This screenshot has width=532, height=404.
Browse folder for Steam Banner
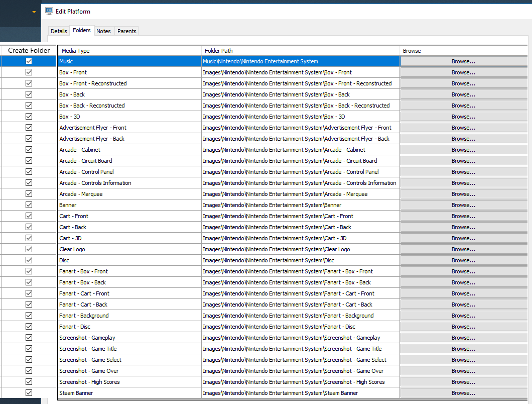463,393
